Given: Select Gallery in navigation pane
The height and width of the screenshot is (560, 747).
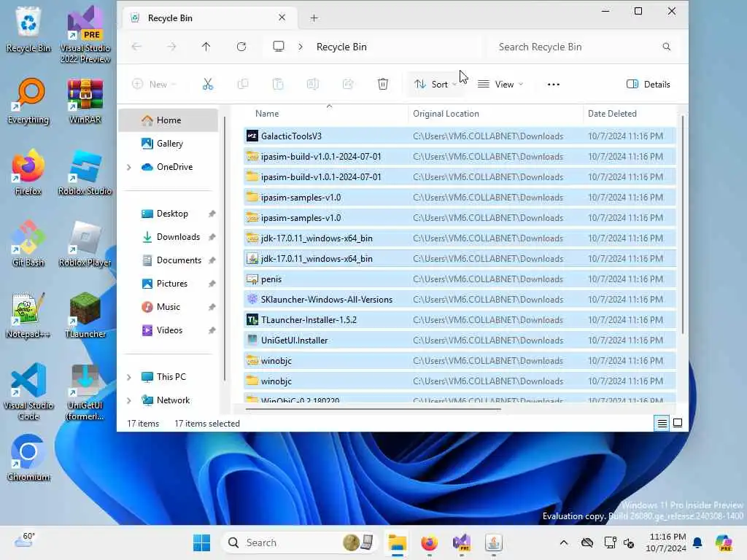Looking at the screenshot, I should [x=169, y=144].
